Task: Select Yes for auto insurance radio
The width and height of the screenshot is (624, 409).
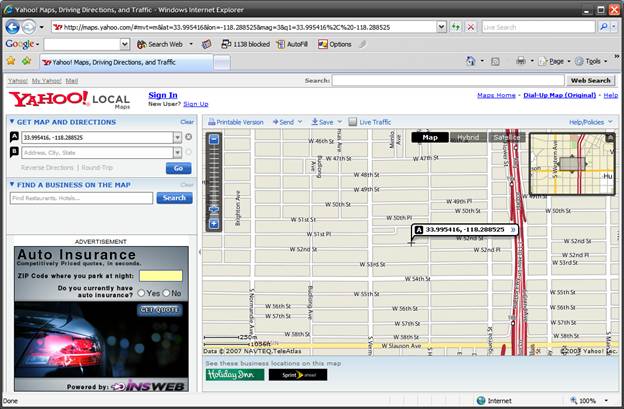Action: point(141,293)
